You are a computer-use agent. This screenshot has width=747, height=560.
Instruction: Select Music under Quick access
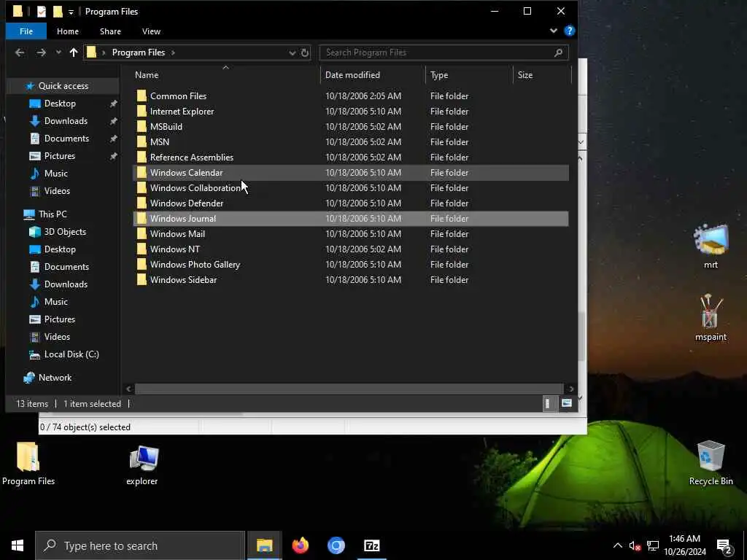point(55,174)
